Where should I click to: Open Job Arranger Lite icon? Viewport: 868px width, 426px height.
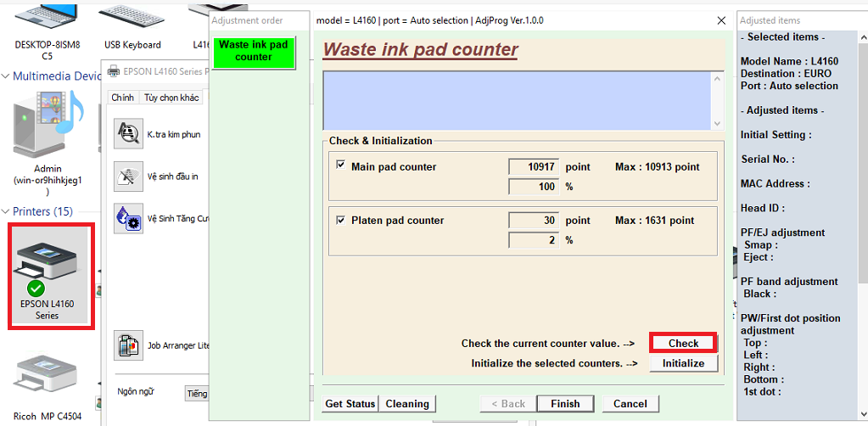128,345
